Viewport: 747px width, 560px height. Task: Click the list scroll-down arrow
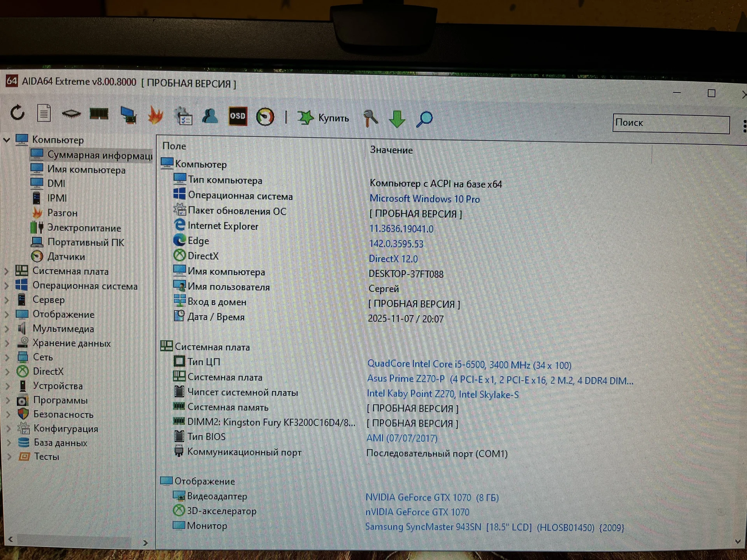tap(738, 541)
